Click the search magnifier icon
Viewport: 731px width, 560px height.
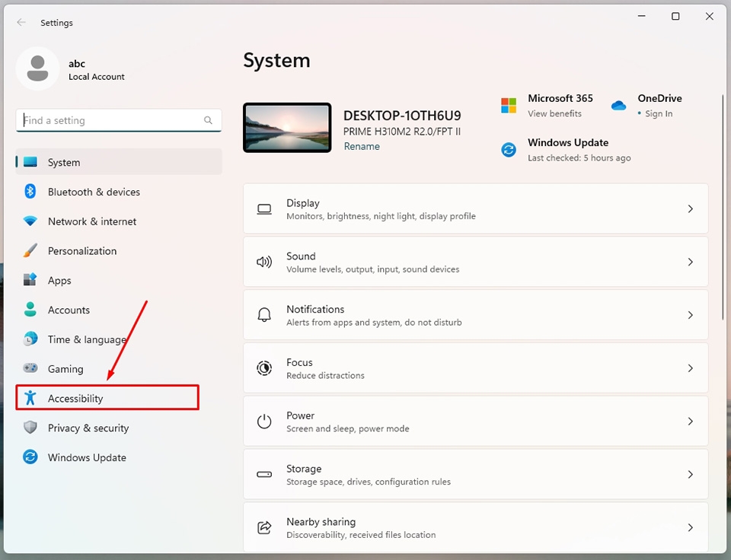208,120
